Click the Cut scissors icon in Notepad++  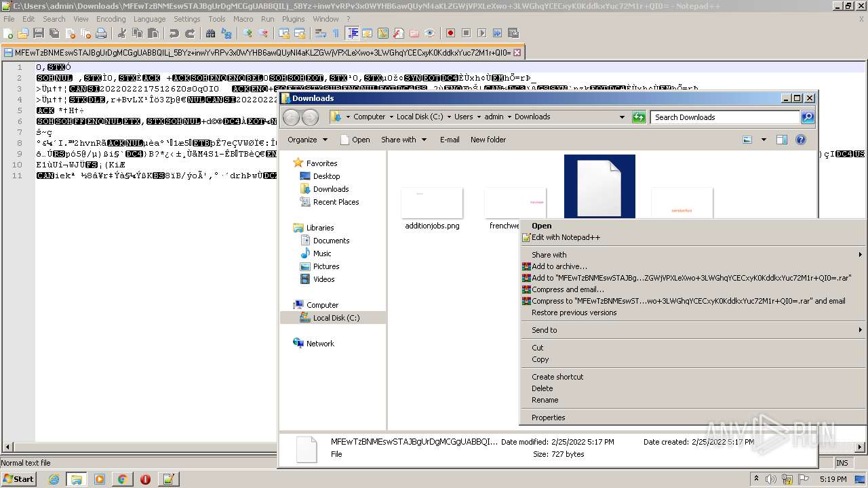(121, 33)
